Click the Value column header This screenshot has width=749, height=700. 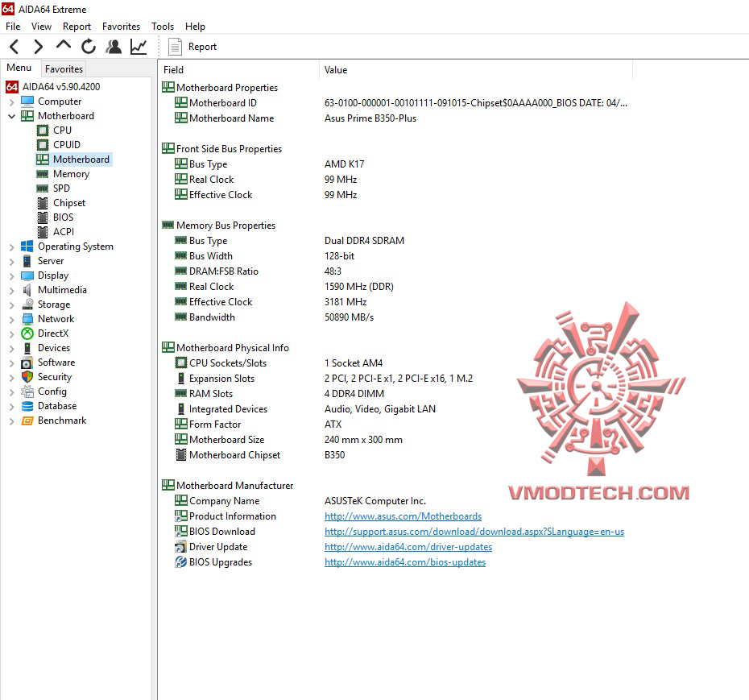[x=476, y=70]
